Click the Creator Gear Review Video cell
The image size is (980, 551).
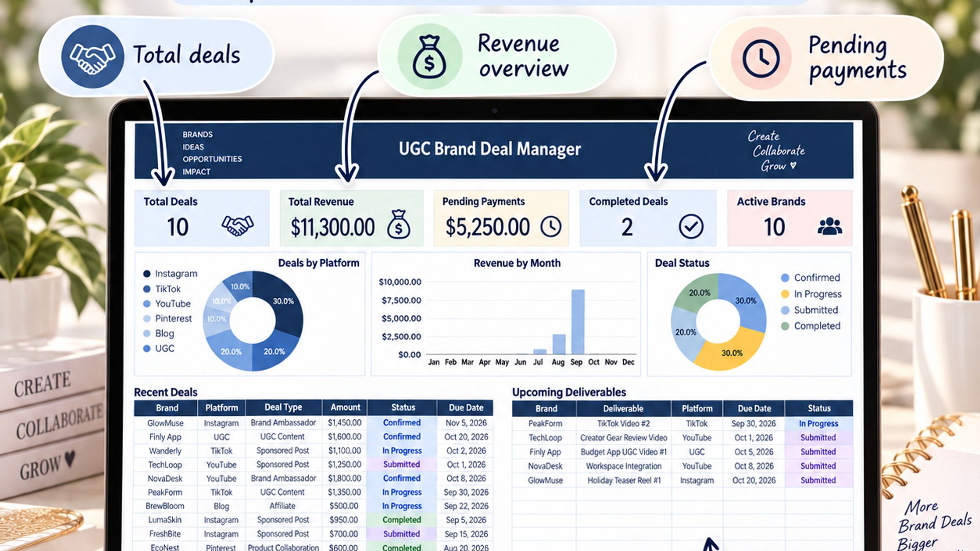point(623,438)
